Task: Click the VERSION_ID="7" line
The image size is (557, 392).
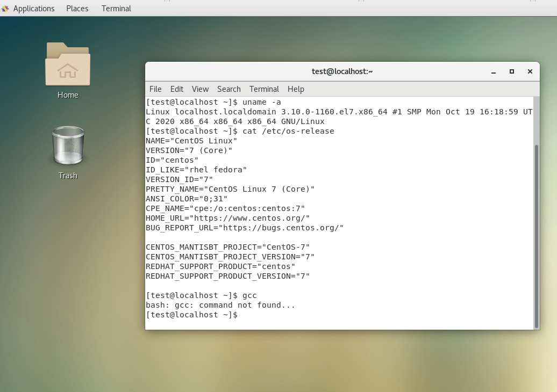Action: pos(180,179)
